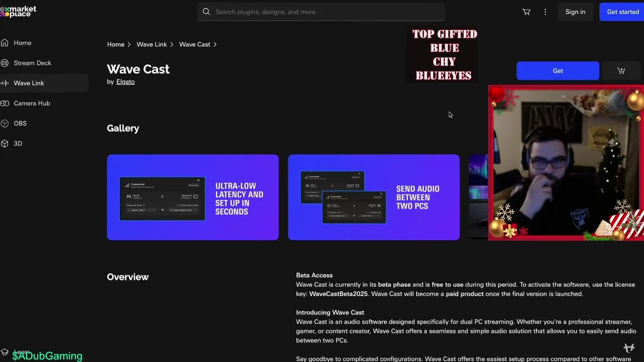Viewport: 644px width, 362px height.
Task: Click the Wave Link waveform icon
Action: pyautogui.click(x=5, y=83)
